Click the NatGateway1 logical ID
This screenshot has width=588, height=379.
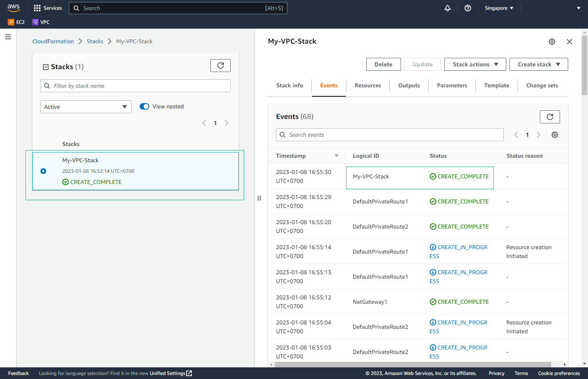pyautogui.click(x=370, y=302)
